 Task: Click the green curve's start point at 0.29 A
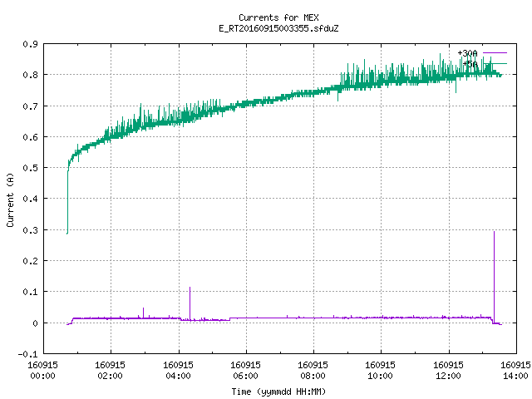pos(67,233)
